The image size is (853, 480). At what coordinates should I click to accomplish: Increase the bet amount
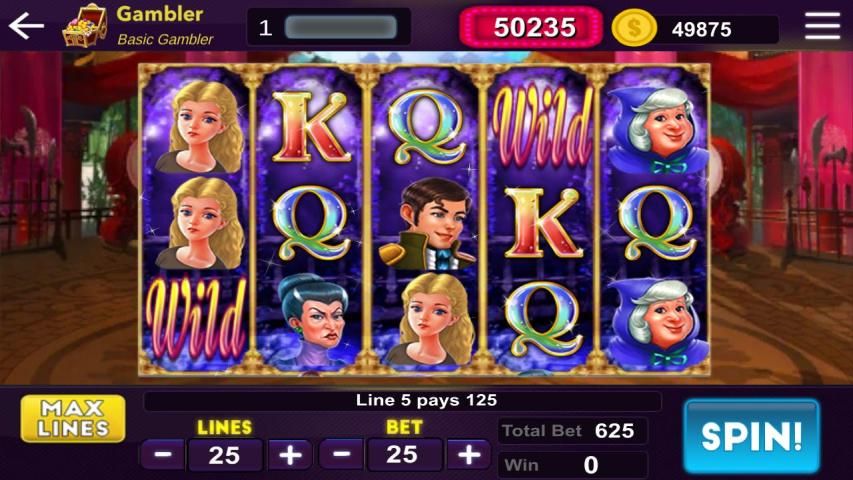pyautogui.click(x=468, y=454)
